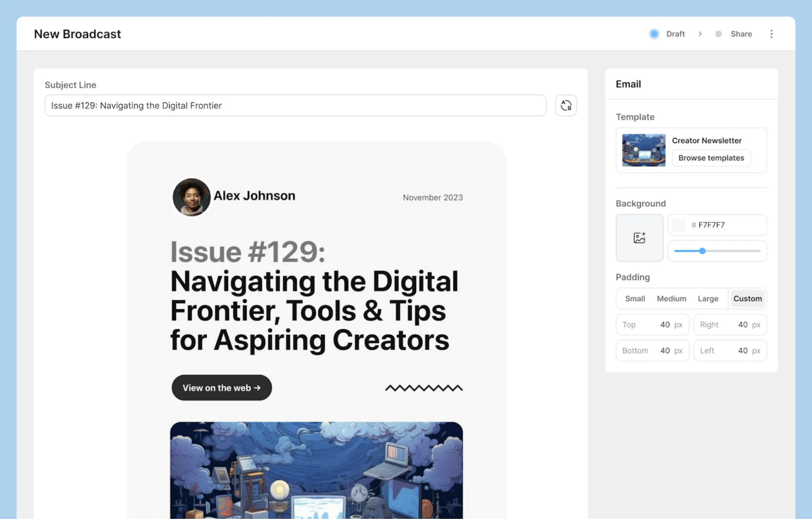Switch to the Draft step
The width and height of the screenshot is (812, 519).
point(675,34)
